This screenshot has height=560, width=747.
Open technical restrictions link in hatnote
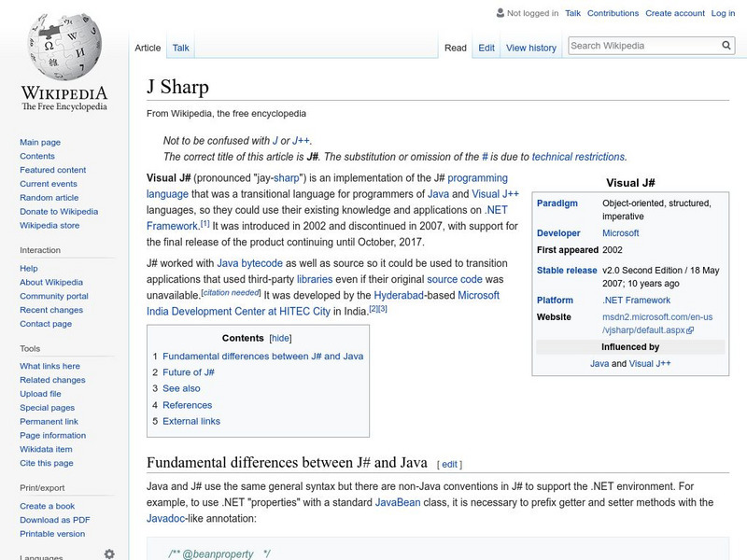578,157
